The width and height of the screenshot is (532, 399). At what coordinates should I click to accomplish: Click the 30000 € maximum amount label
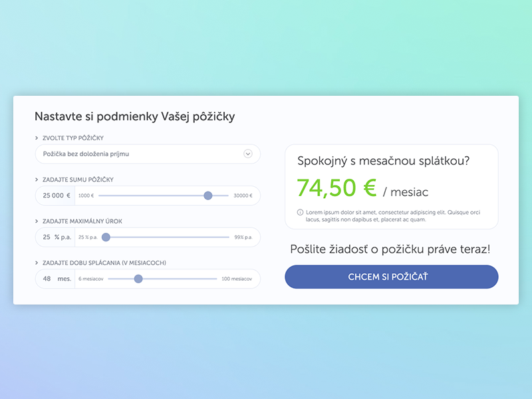243,196
